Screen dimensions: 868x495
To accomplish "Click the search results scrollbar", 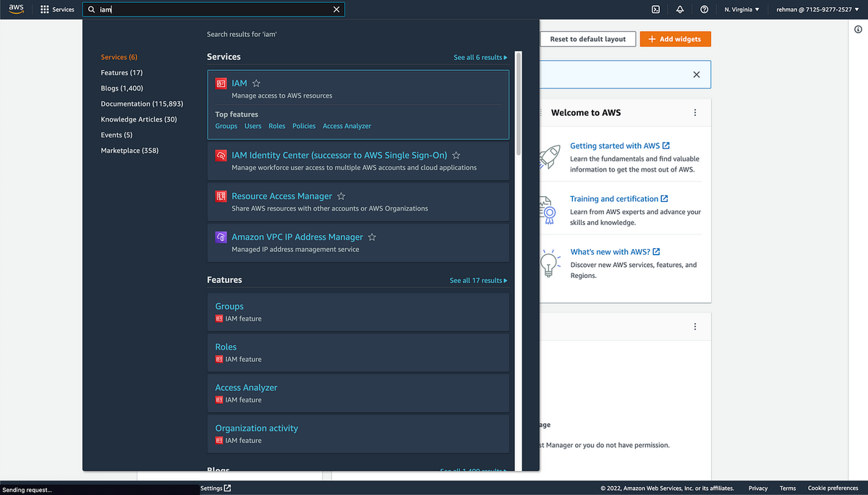I will (x=519, y=103).
